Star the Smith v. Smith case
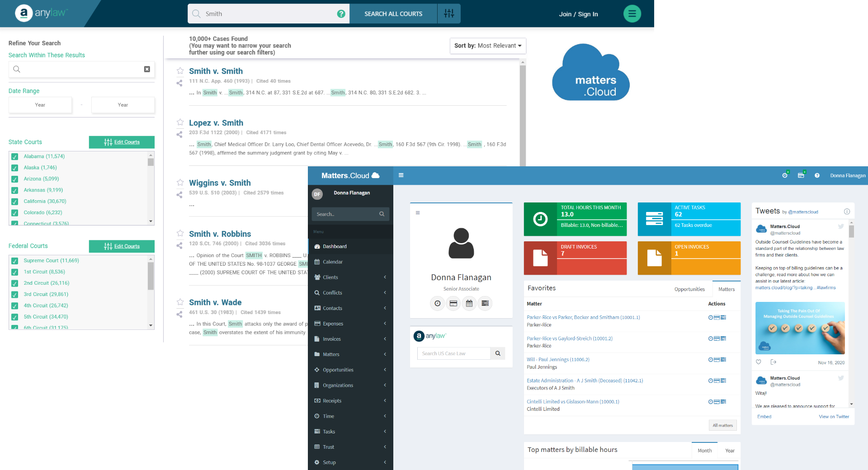The height and width of the screenshot is (470, 868). (x=180, y=71)
